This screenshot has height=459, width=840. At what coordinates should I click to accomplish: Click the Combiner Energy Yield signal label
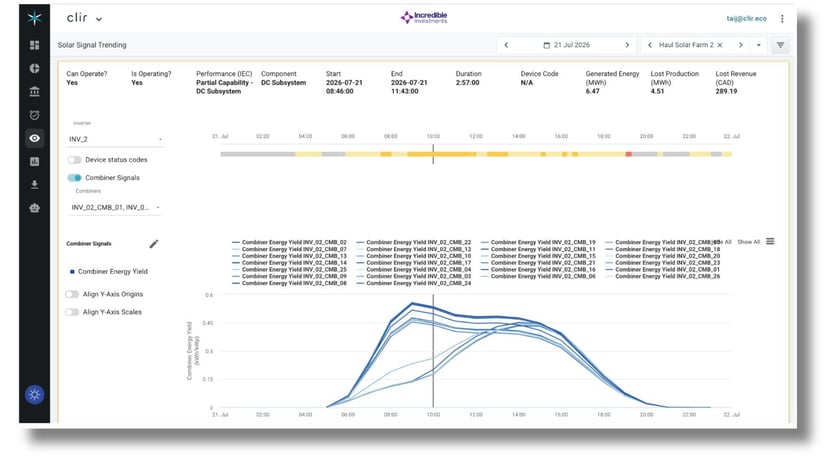[112, 272]
